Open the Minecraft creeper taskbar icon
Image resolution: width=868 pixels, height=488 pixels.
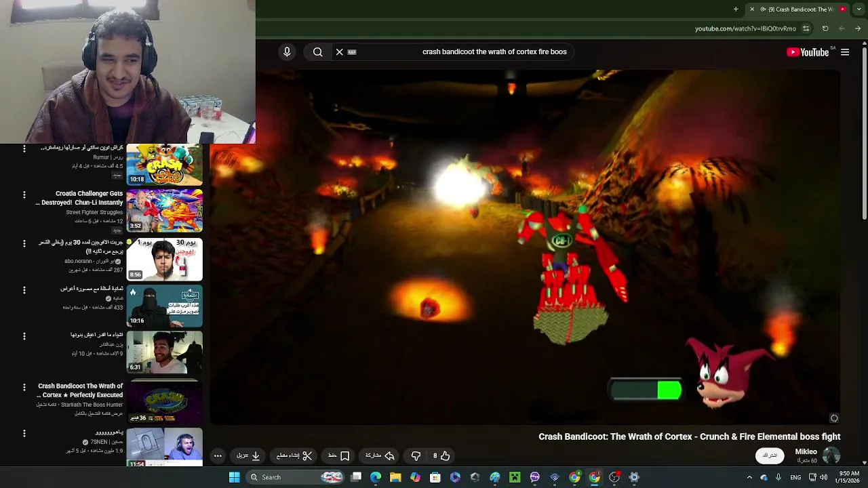pyautogui.click(x=515, y=477)
